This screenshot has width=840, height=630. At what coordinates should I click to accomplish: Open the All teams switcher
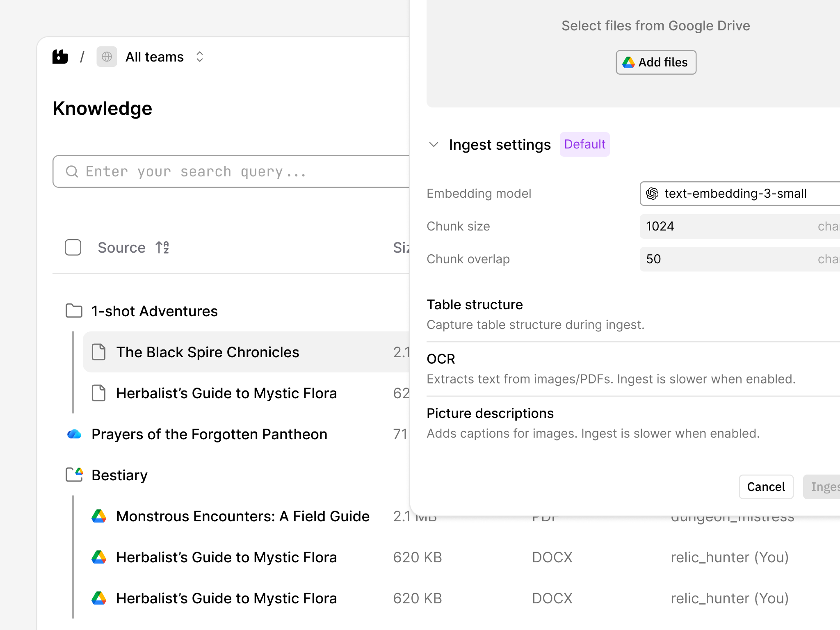pyautogui.click(x=200, y=57)
